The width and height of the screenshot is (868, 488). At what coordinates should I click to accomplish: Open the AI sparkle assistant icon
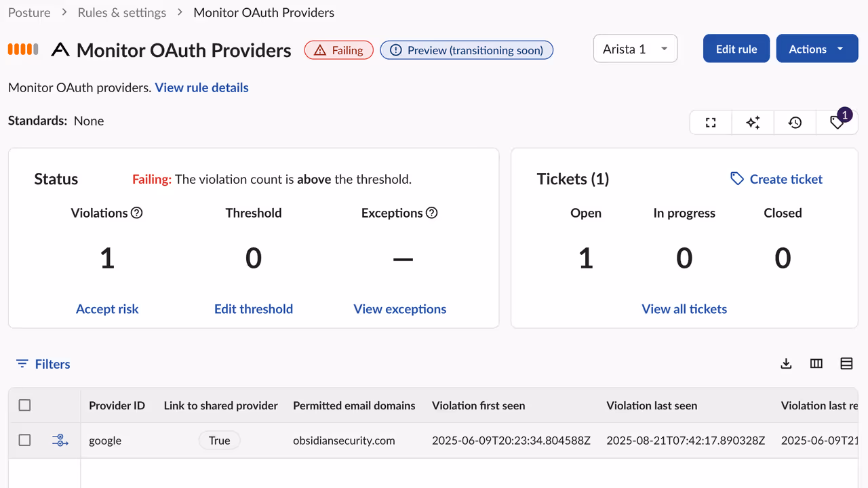(x=753, y=123)
